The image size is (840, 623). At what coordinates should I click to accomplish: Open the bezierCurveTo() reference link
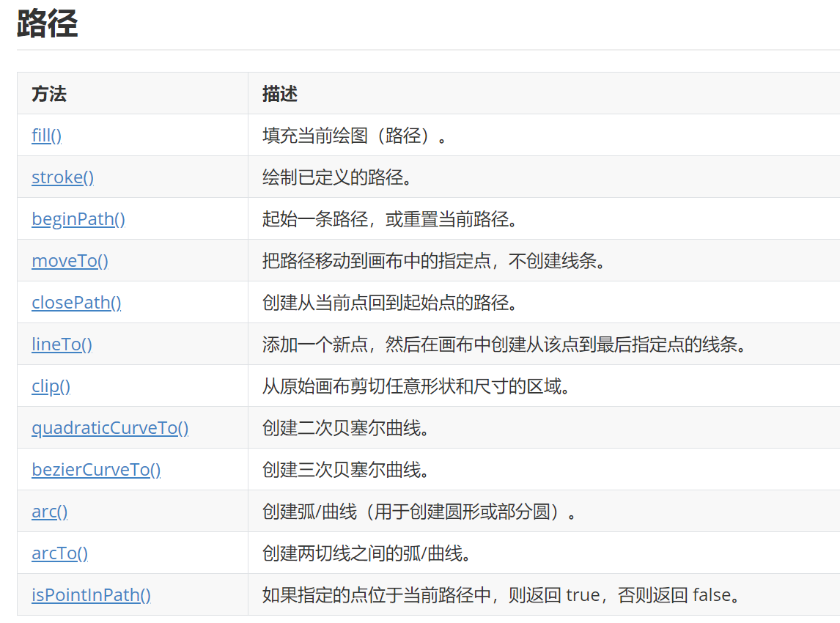pos(96,469)
